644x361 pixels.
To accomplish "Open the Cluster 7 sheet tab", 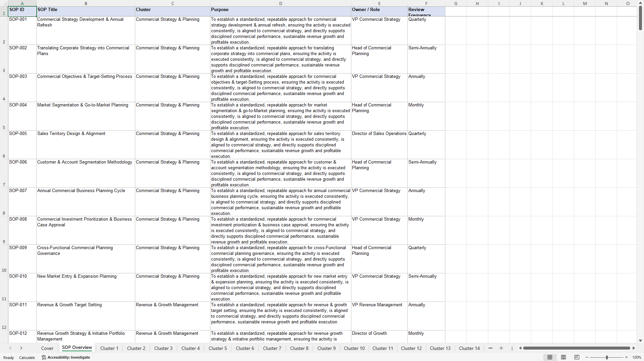I will pos(272,348).
